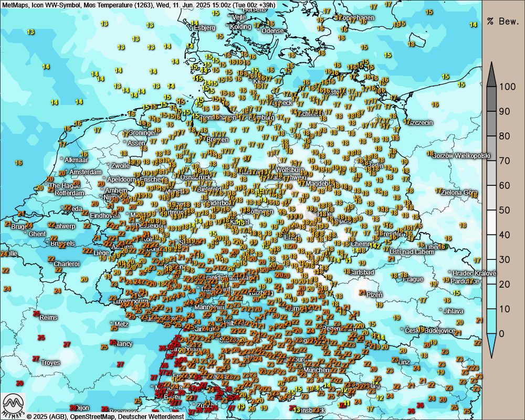Viewport: 525px width, 420px height.
Task: Click the white 50 percent legend band
Action: click(x=491, y=210)
